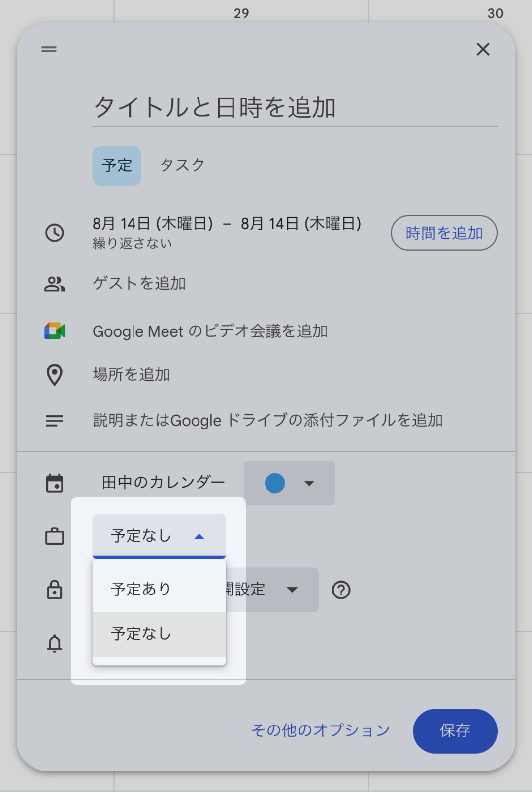The image size is (532, 792).
Task: Click the notification bell icon
Action: 54,643
